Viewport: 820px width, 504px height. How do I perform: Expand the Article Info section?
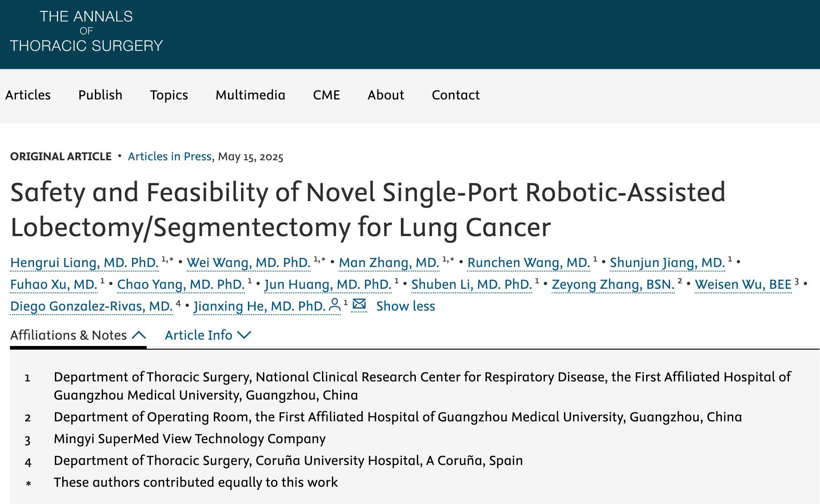[x=208, y=335]
